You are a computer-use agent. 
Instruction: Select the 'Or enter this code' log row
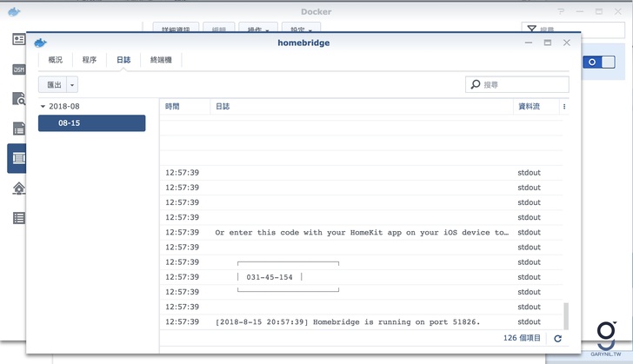tap(362, 233)
